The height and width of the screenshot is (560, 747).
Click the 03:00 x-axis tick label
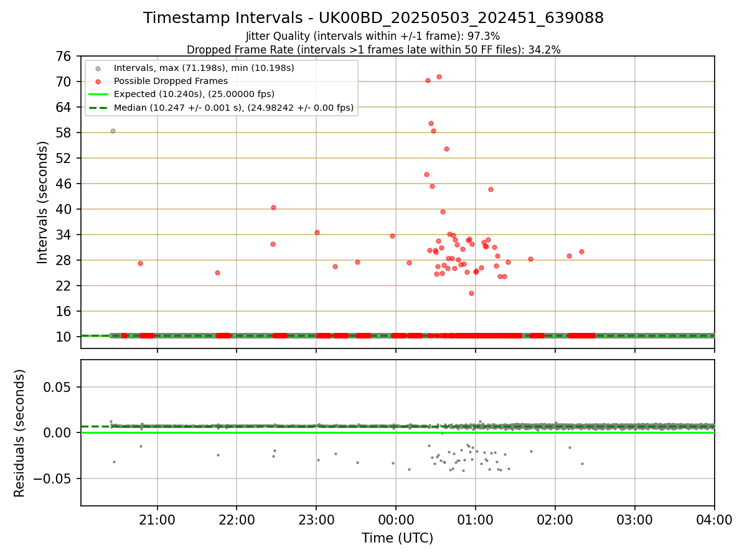click(x=635, y=519)
